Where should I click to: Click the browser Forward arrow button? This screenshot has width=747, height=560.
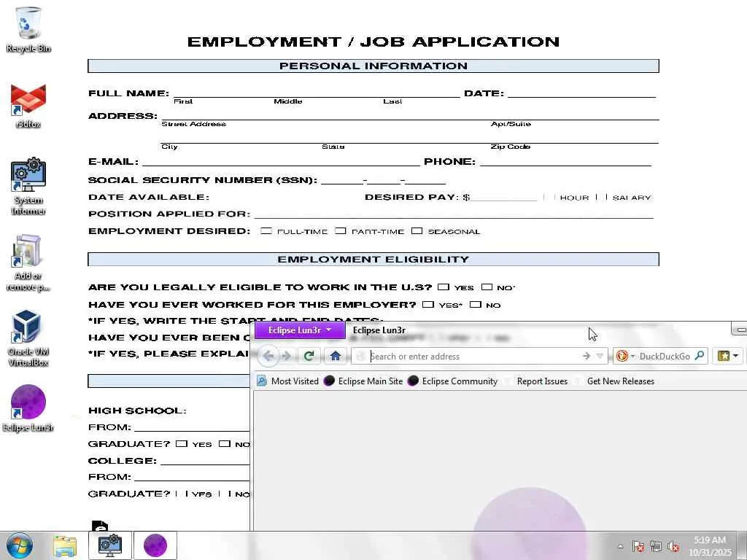pos(286,356)
